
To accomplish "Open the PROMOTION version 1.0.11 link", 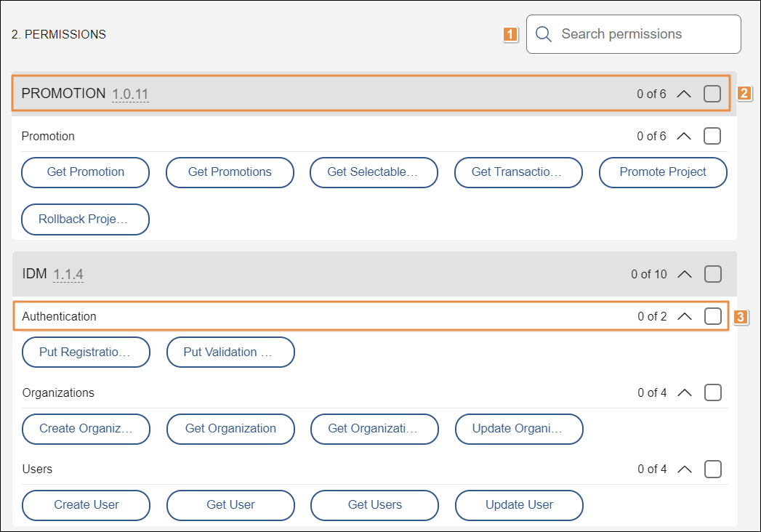I will [131, 94].
